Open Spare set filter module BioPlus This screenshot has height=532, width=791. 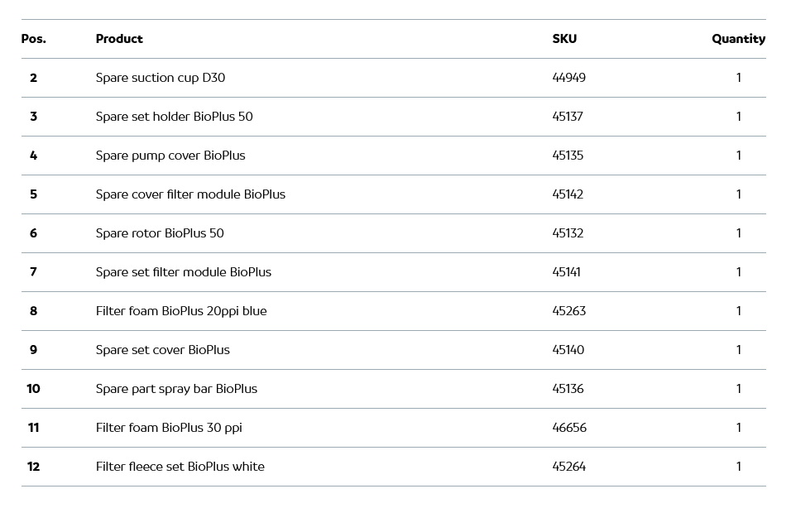(184, 272)
